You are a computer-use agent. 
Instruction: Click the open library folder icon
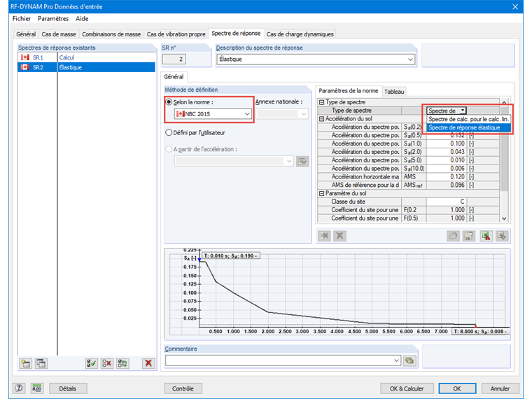453,236
